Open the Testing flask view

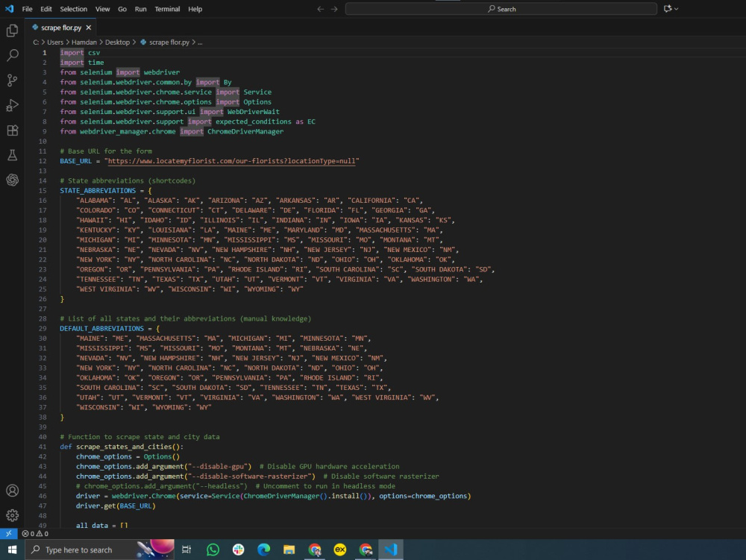pyautogui.click(x=13, y=155)
